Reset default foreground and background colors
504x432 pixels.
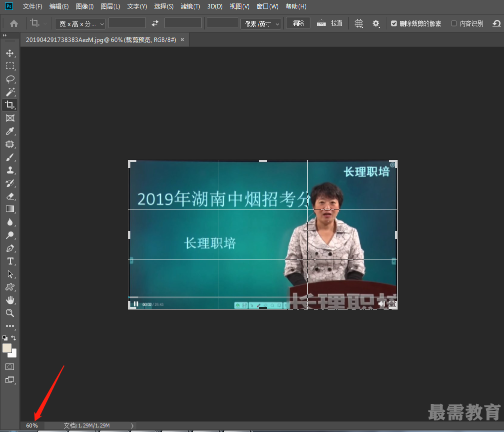[5, 338]
